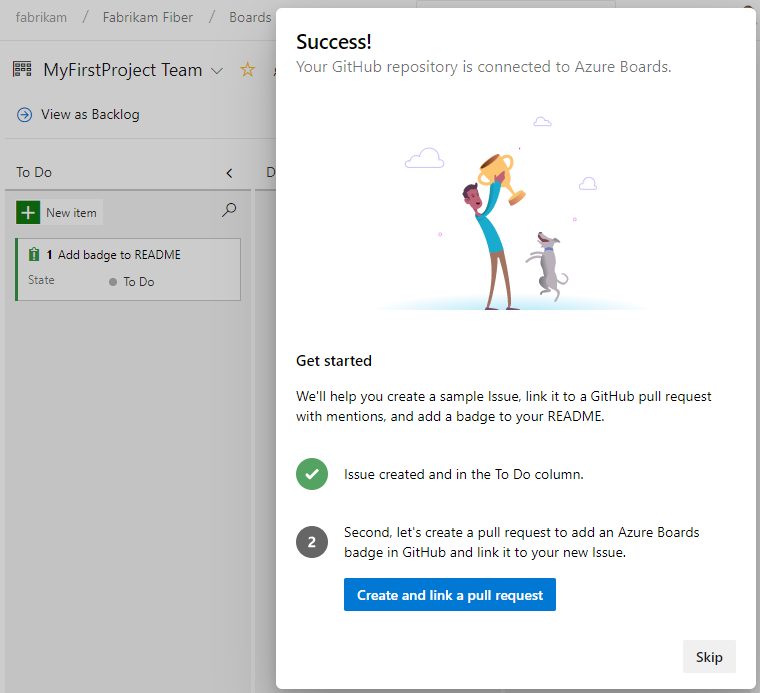This screenshot has width=760, height=693.
Task: Skip the getting started wizard
Action: 709,657
